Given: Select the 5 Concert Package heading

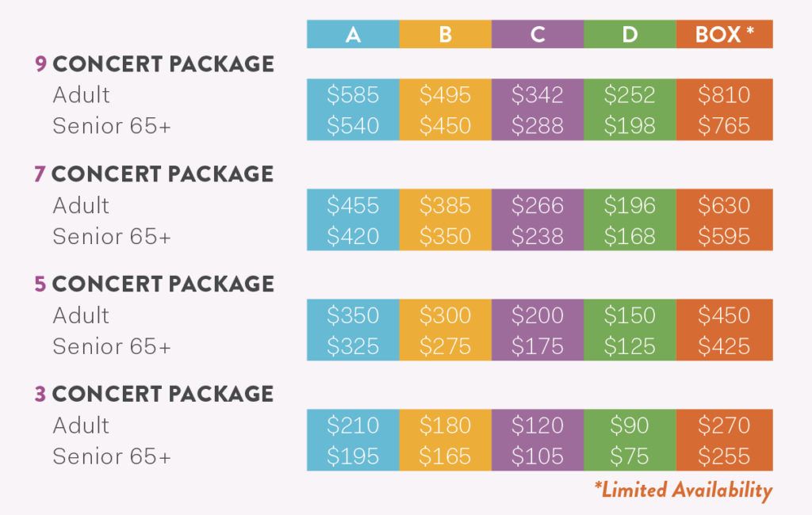Looking at the screenshot, I should tap(155, 284).
